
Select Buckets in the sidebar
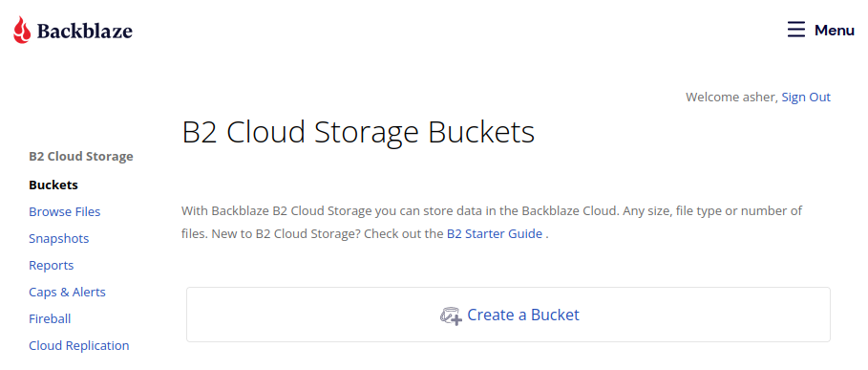point(53,185)
